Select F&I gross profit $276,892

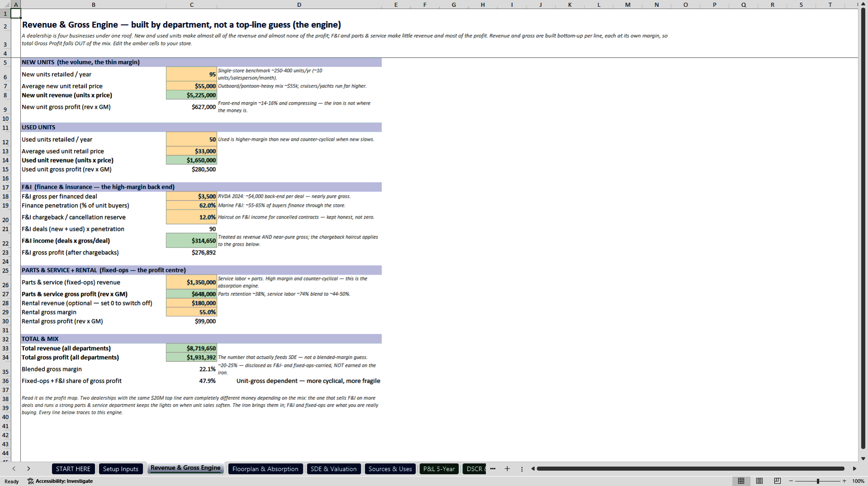(192, 252)
